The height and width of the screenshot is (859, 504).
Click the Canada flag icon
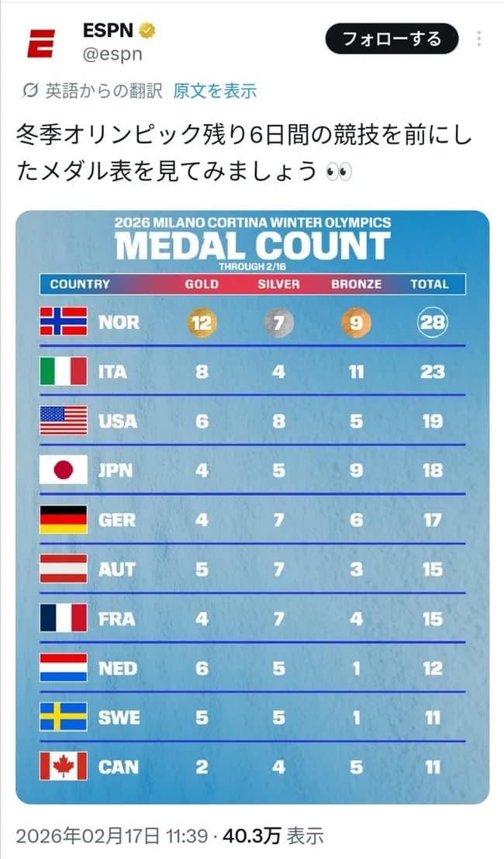64,767
